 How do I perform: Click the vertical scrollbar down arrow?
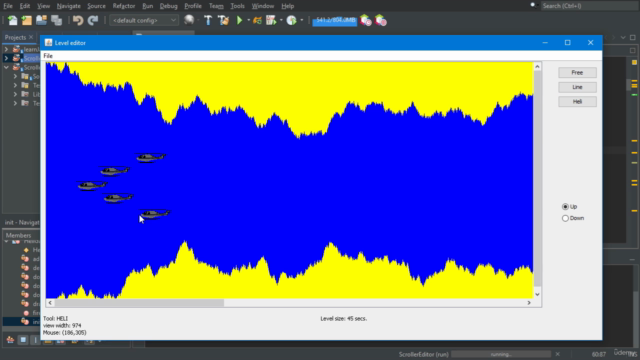click(537, 294)
